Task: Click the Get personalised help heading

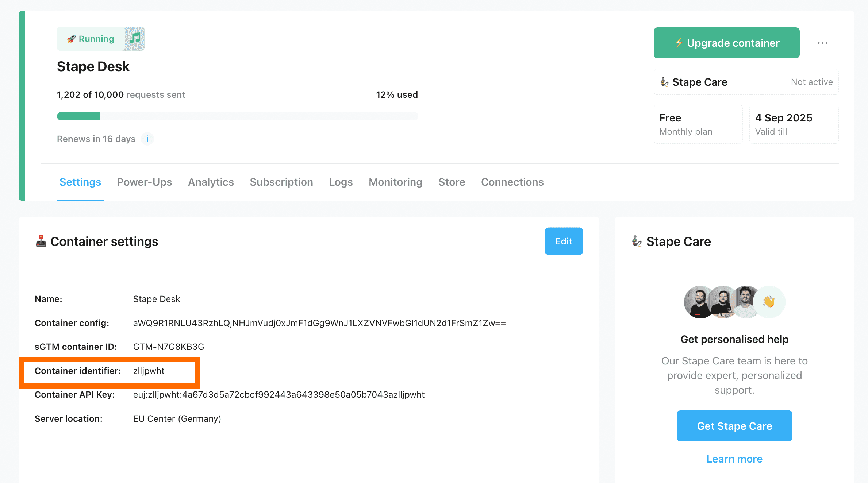Action: (x=734, y=339)
